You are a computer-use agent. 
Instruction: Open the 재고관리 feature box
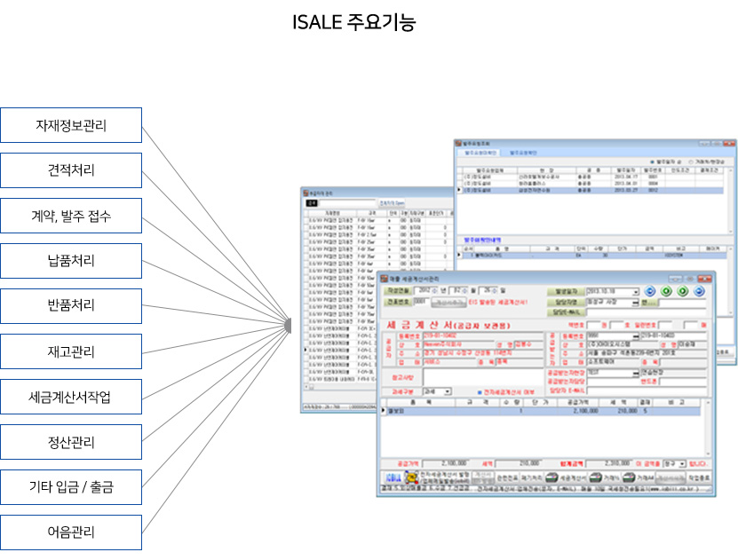71,351
